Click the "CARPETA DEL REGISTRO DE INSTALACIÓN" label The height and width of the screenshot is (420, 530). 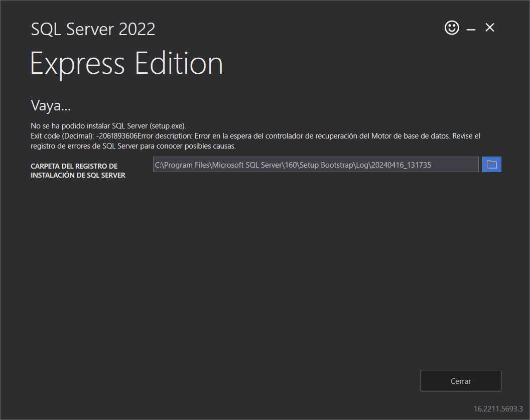click(x=78, y=171)
